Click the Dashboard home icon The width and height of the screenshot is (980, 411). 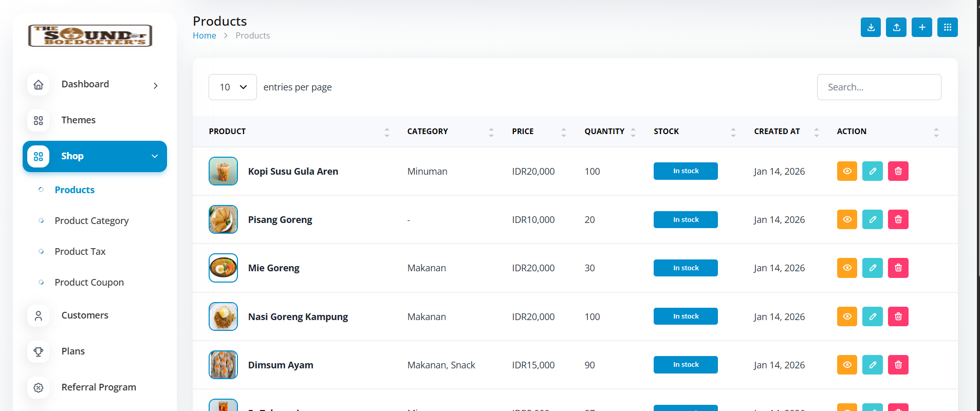39,85
